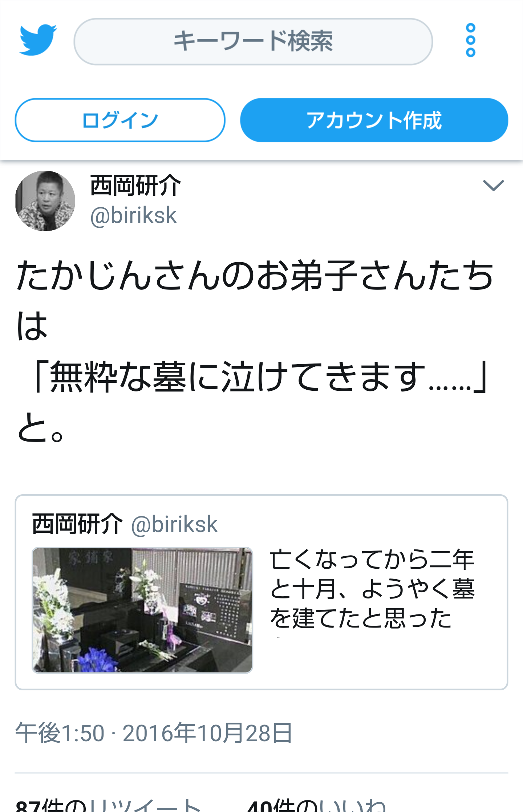Tap the アカウント作成 button
The height and width of the screenshot is (812, 523).
(x=374, y=120)
